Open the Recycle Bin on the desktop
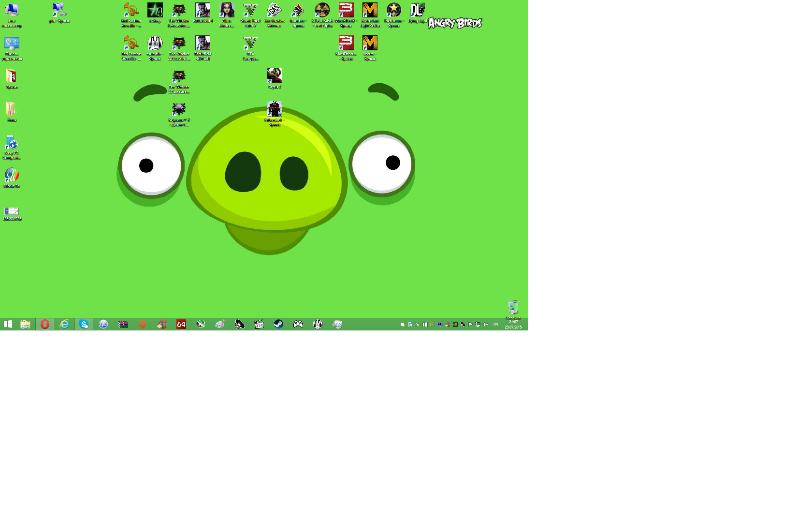 [x=513, y=310]
